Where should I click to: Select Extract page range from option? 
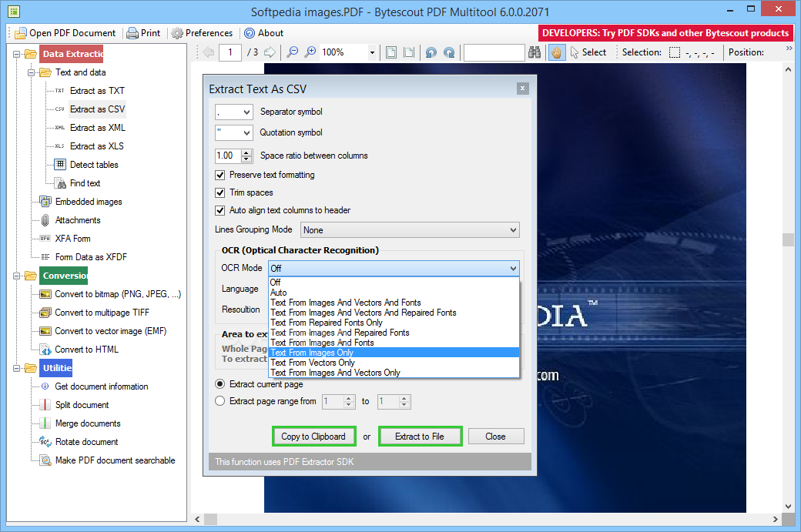point(220,401)
